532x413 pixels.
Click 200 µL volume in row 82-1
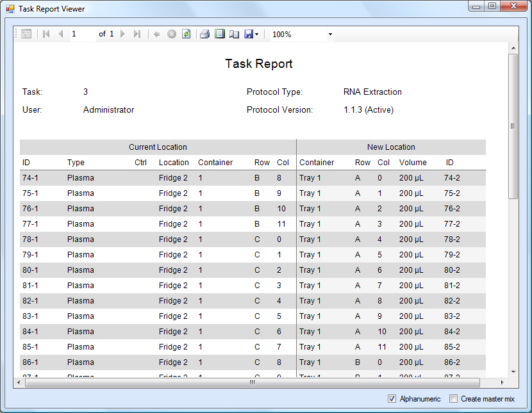[411, 301]
